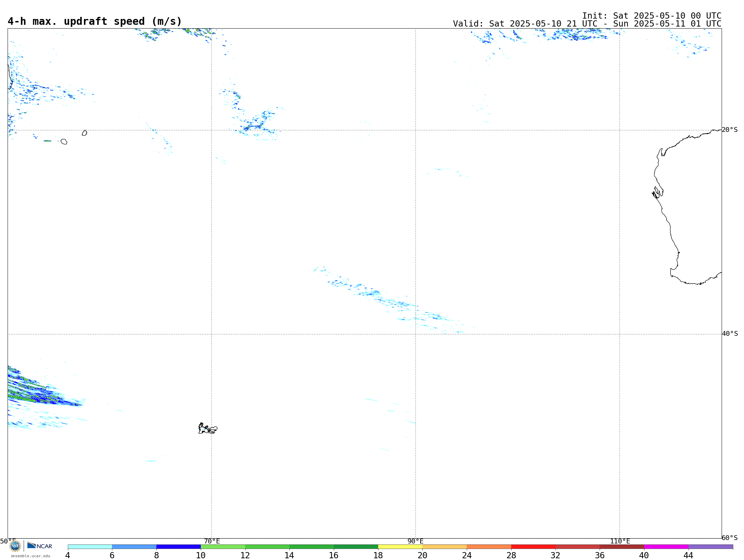Click the 110°E longitude label
Screen dimensions: 744x560
point(620,541)
